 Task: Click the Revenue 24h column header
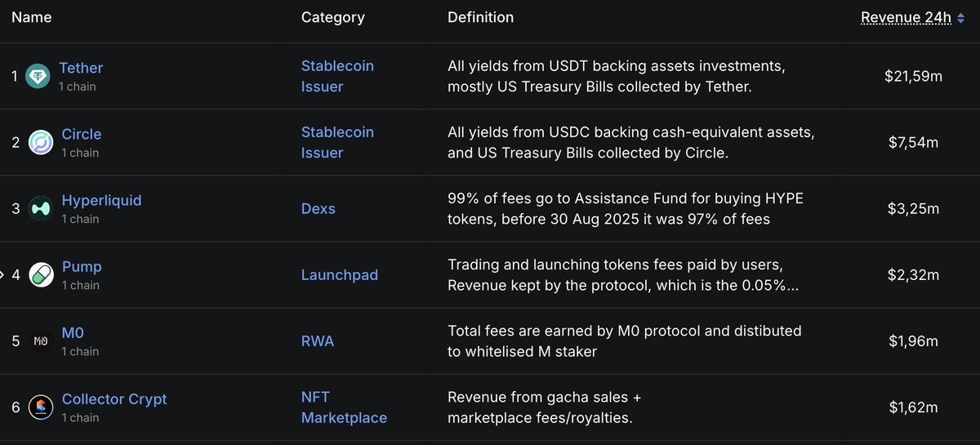[906, 18]
